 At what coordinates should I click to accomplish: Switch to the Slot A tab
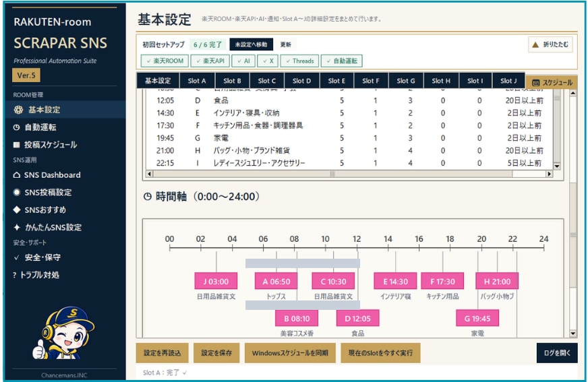click(197, 81)
